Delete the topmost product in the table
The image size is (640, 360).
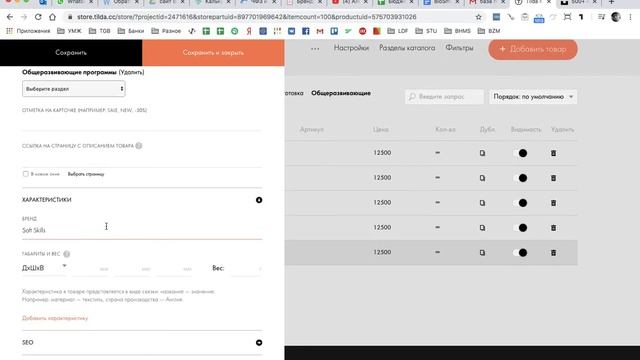coord(553,153)
